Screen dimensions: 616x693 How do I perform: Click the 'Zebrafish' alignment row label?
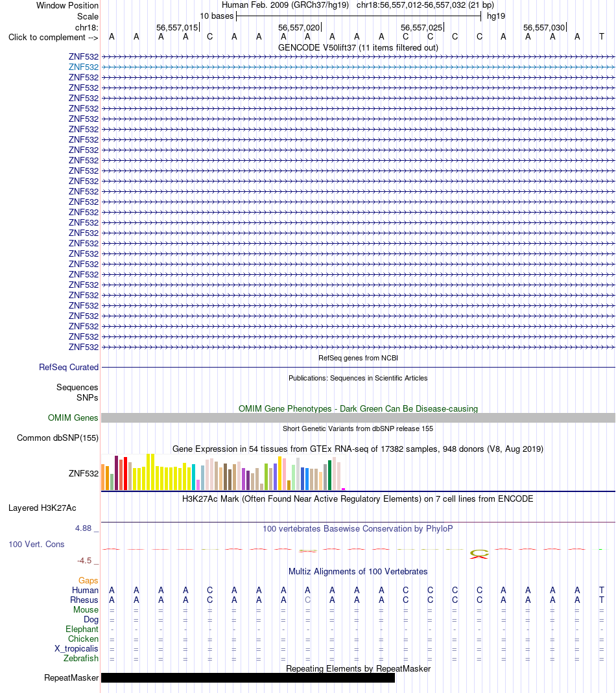(81, 658)
